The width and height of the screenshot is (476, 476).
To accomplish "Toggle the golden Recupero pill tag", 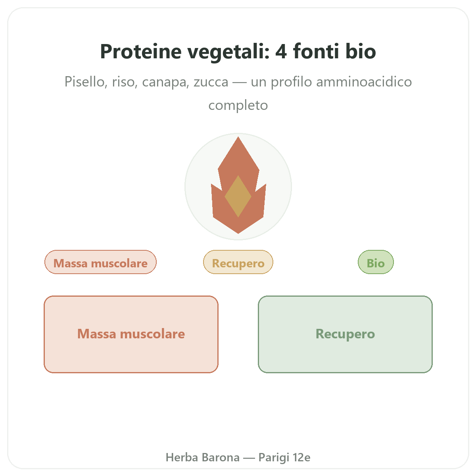I will (238, 262).
